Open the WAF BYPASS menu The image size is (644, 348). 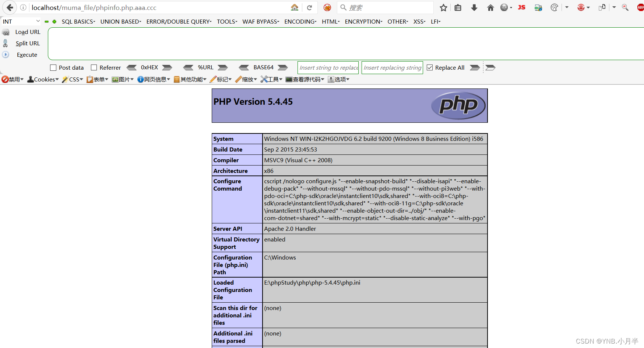(x=261, y=22)
